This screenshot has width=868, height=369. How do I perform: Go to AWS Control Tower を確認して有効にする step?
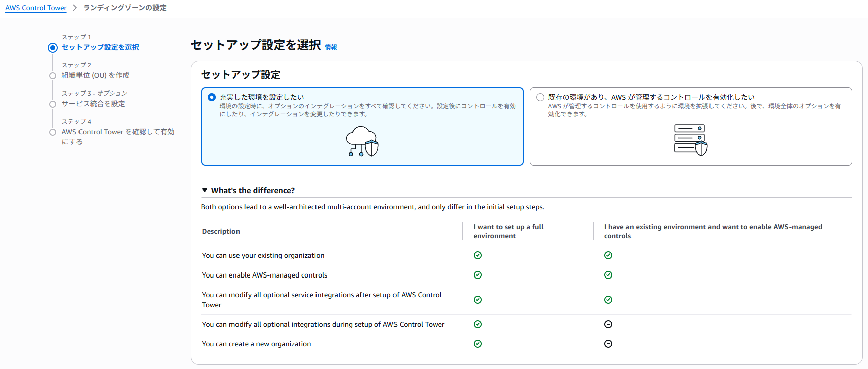(x=118, y=137)
